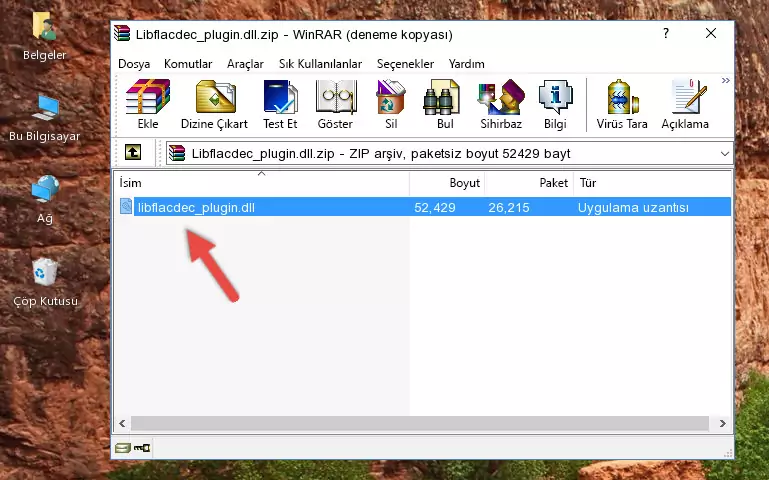Select the Ağ desktop icon
This screenshot has width=769, height=480.
click(x=45, y=200)
